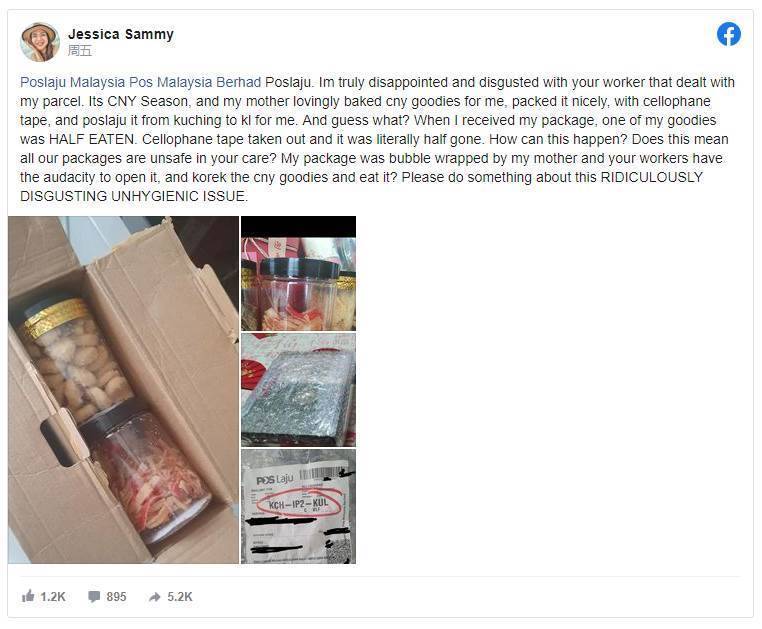Click the 1.2K likes count
762x629 pixels.
[52, 596]
